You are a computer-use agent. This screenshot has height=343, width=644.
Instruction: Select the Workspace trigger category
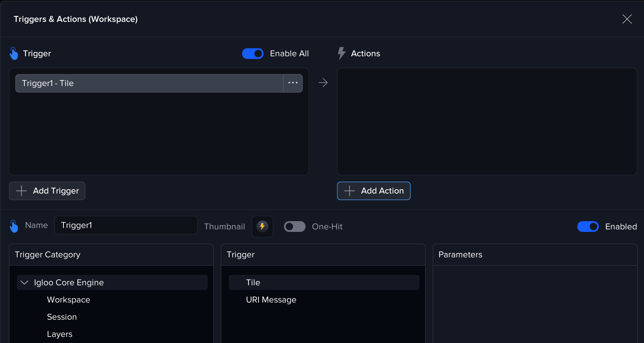click(68, 300)
